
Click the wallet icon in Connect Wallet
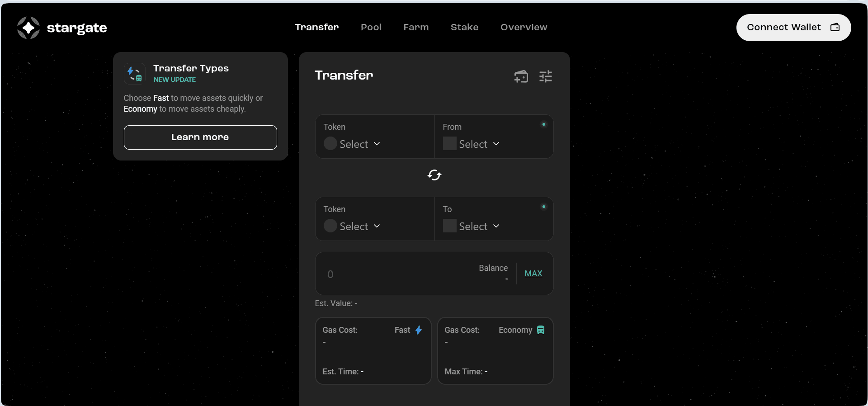coord(835,28)
